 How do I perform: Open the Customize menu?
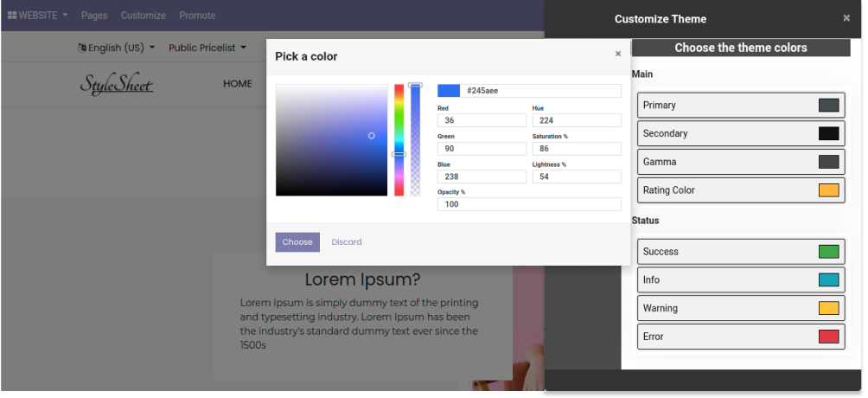point(144,16)
